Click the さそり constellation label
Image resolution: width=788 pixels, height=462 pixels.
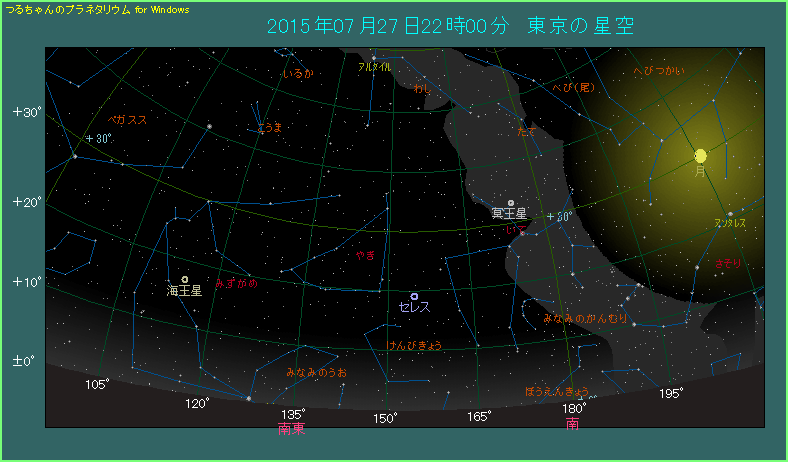click(x=729, y=262)
